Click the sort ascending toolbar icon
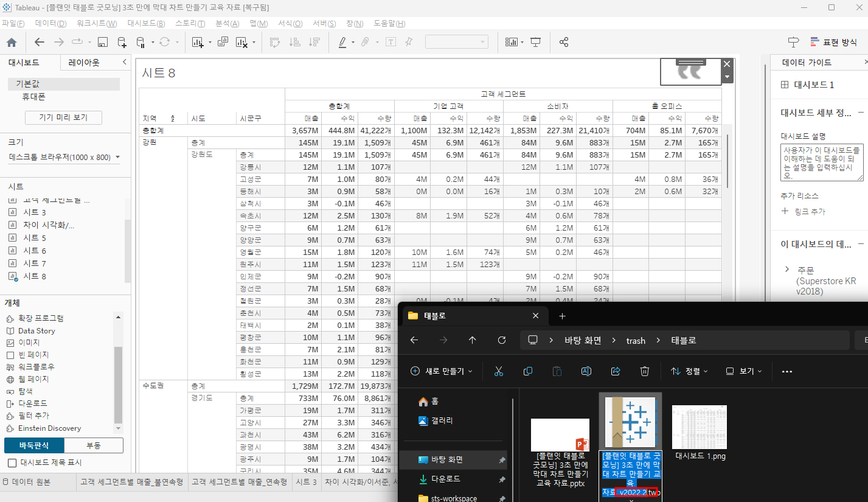868x502 pixels. (295, 42)
